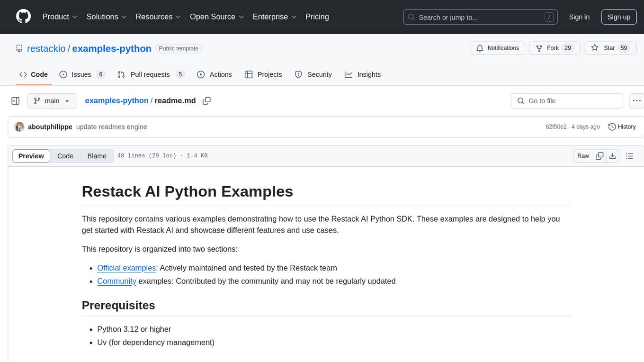Open the restackio owner profile
This screenshot has width=644, height=362.
coord(46,48)
